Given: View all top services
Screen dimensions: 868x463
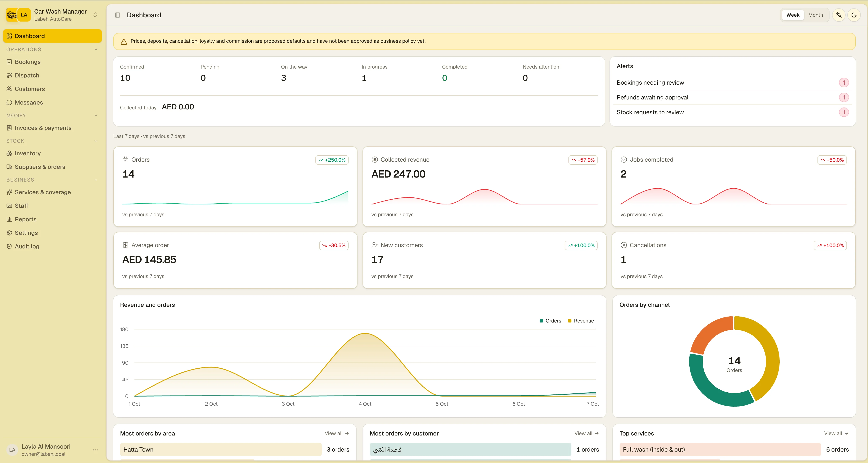Looking at the screenshot, I should point(836,434).
